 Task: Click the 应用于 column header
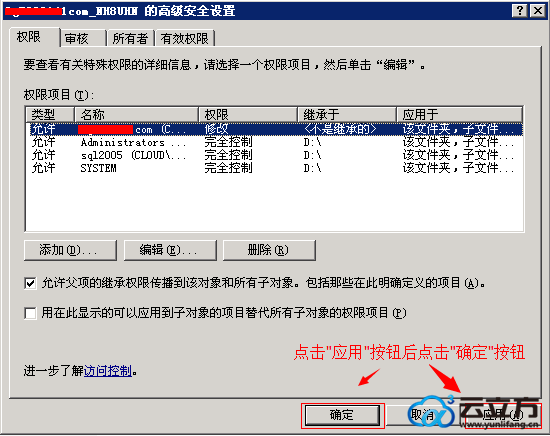click(460, 114)
